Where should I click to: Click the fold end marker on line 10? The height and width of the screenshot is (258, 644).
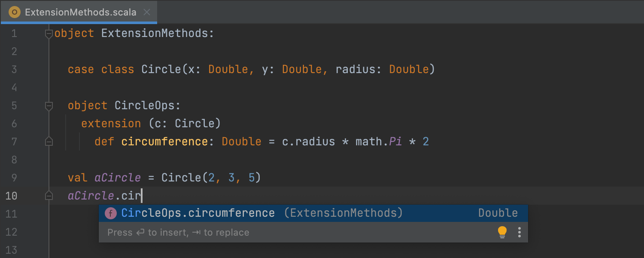(49, 196)
